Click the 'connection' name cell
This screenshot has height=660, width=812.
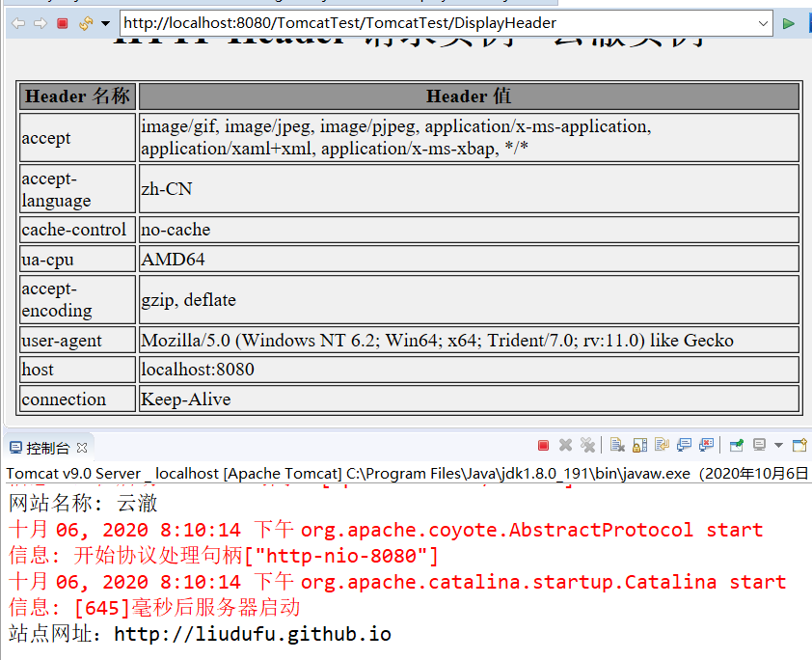pos(78,399)
